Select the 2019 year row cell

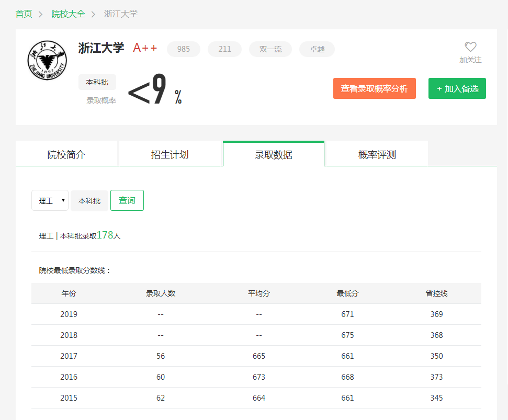69,314
